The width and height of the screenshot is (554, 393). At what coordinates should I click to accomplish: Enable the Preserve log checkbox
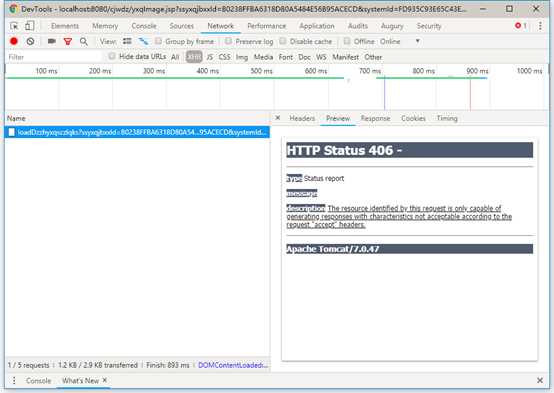click(229, 41)
